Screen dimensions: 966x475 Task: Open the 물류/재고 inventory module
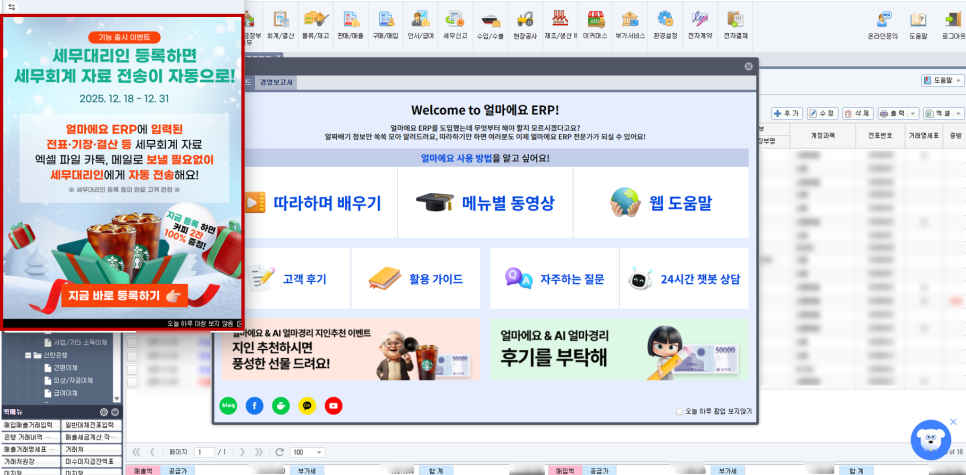point(316,25)
